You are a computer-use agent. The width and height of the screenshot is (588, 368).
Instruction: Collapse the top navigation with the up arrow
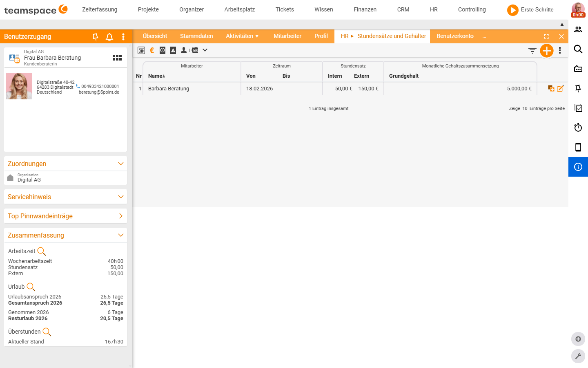coord(562,25)
